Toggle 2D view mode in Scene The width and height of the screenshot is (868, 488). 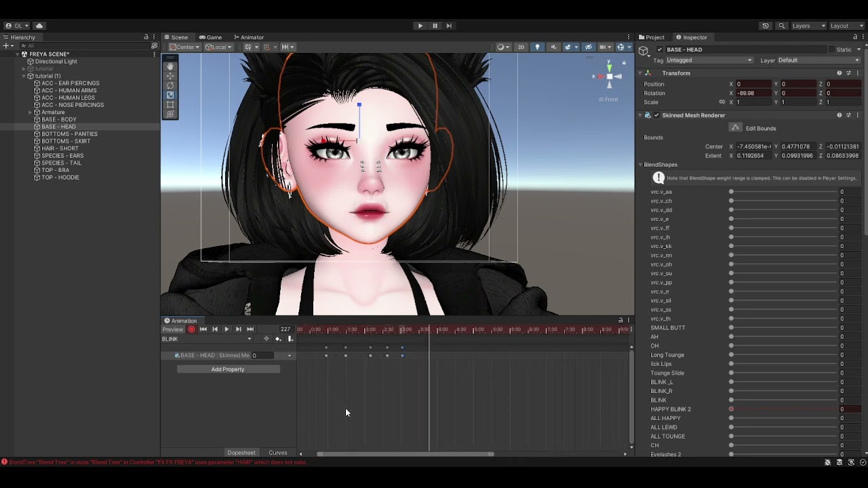click(x=521, y=47)
